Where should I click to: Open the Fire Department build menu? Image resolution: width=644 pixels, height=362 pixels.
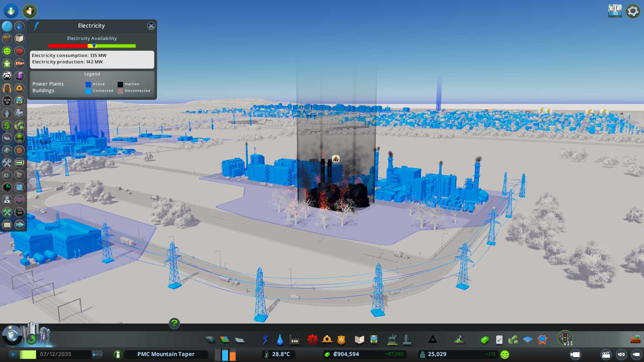coord(327,340)
